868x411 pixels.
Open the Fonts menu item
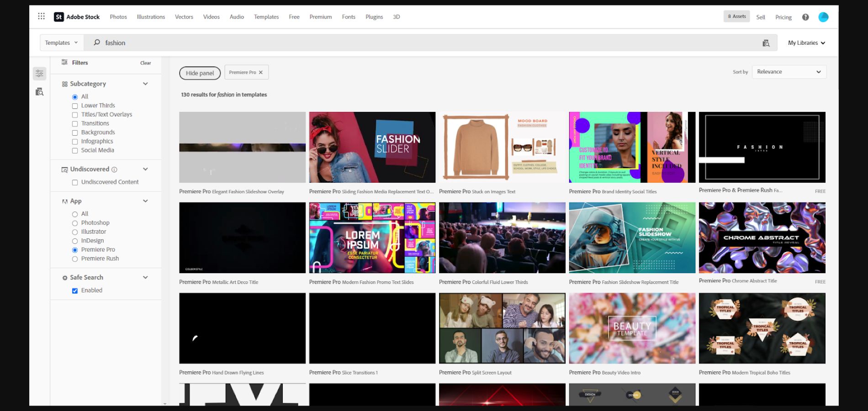348,17
